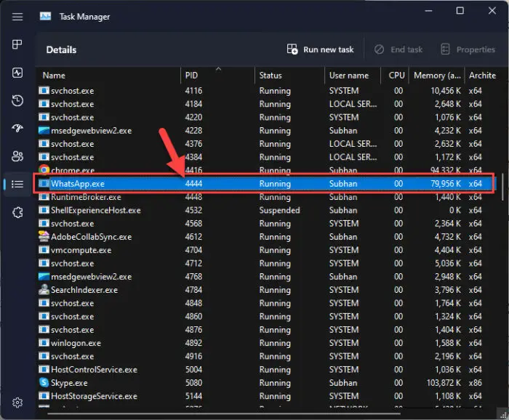Image resolution: width=509 pixels, height=420 pixels.
Task: Select svchost.exe with PID 4184
Action: click(72, 104)
